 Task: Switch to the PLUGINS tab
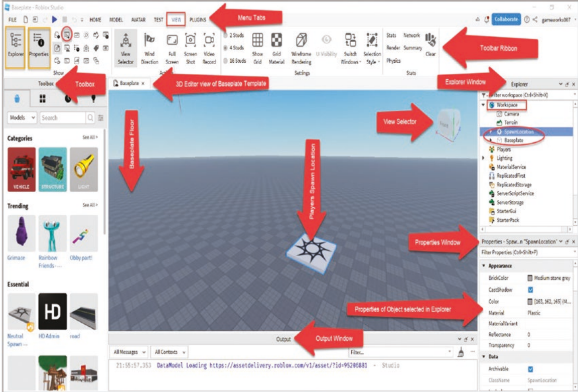(x=198, y=20)
